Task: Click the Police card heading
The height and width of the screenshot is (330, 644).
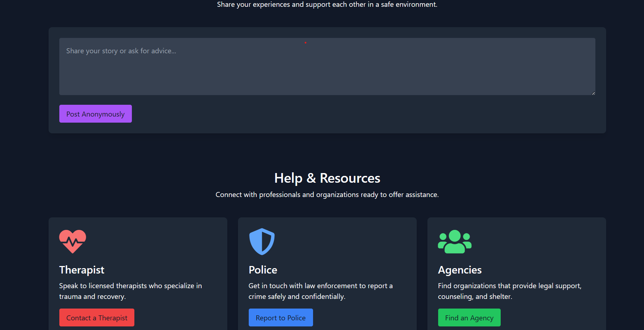Action: (x=263, y=270)
